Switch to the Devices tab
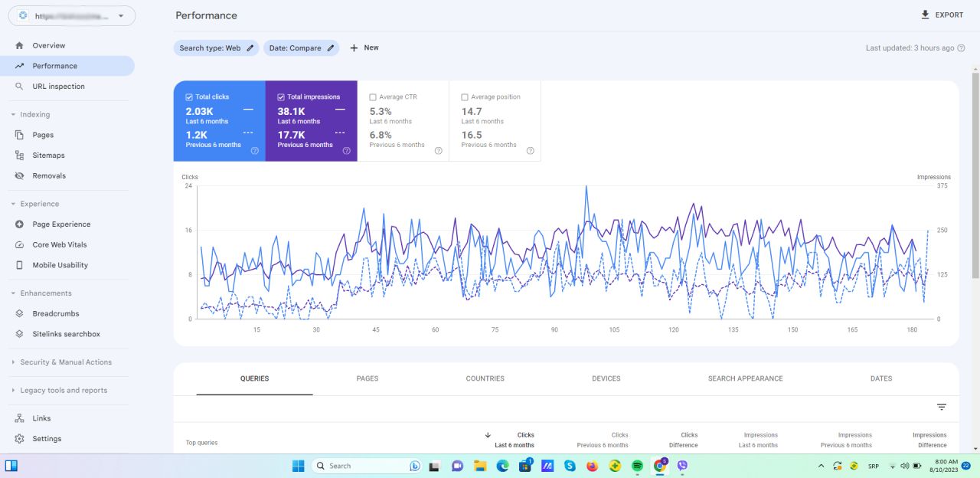The height and width of the screenshot is (478, 980). [606, 378]
